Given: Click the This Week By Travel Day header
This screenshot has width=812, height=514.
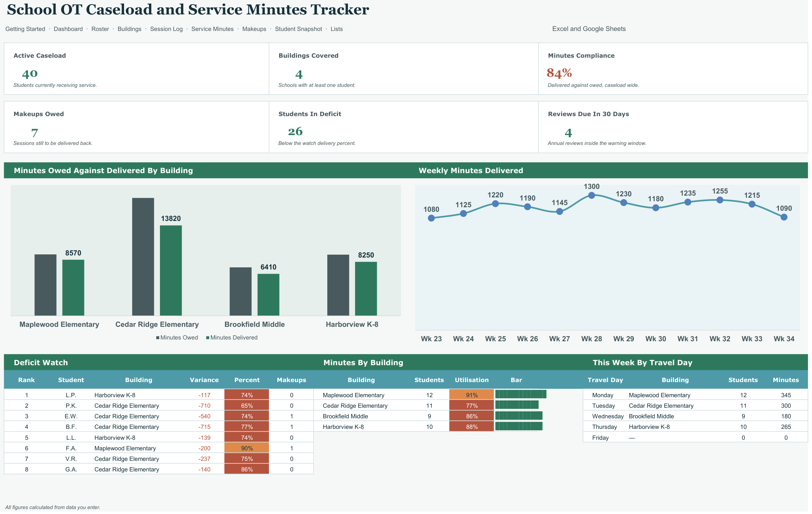Looking at the screenshot, I should (642, 362).
